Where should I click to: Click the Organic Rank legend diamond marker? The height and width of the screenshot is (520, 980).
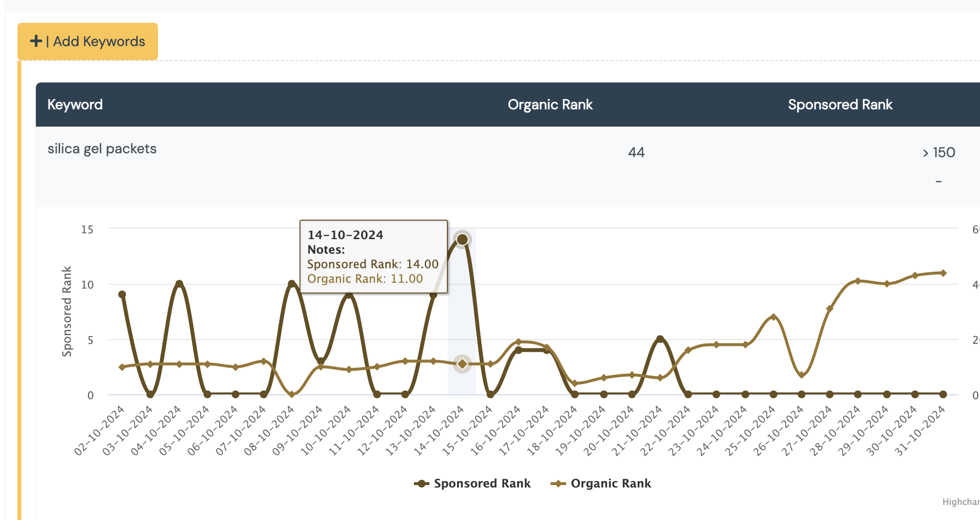558,484
